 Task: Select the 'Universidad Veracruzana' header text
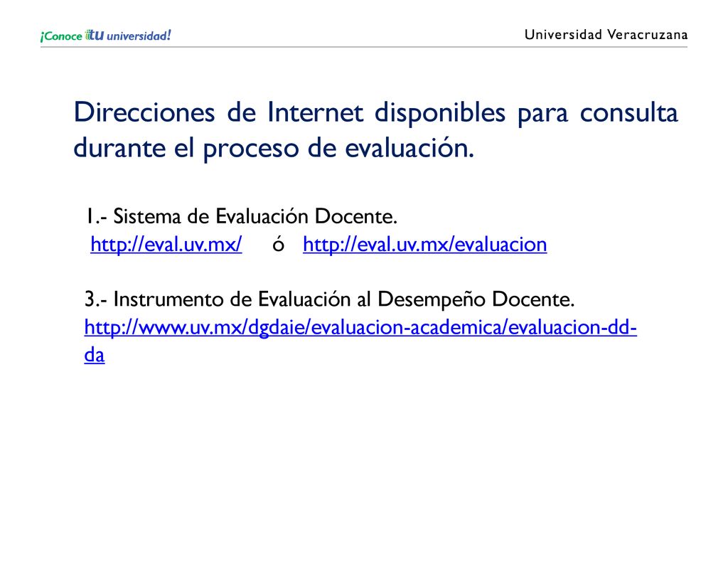click(x=606, y=35)
